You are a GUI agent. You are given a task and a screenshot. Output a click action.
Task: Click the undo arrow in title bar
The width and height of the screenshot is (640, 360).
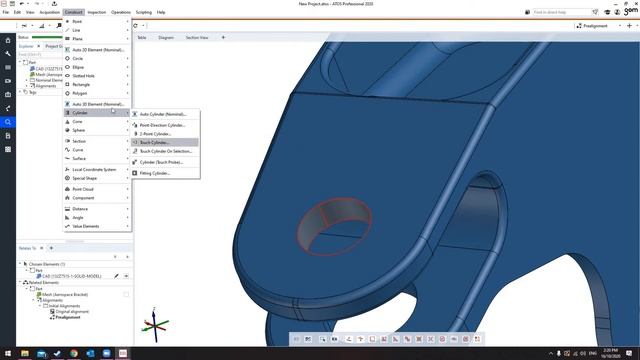tap(22, 4)
